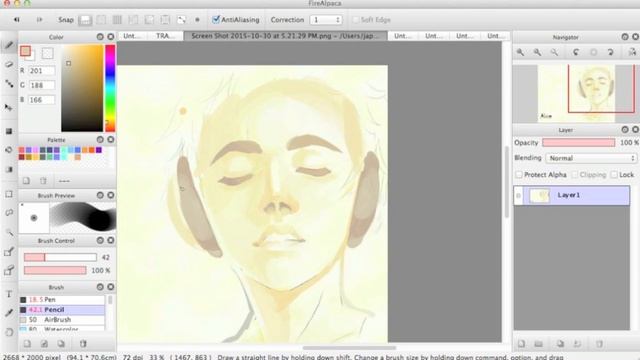
Task: Select the Gradient tool
Action: click(x=9, y=170)
